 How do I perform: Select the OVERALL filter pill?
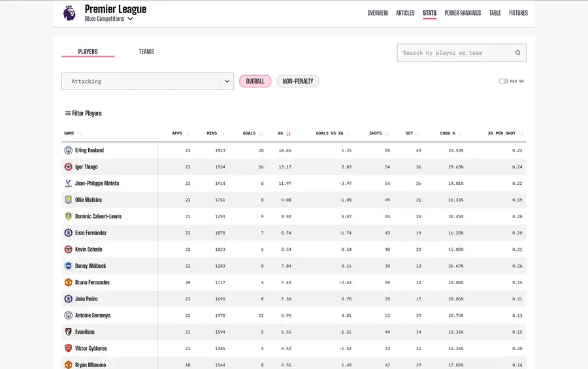pyautogui.click(x=255, y=81)
